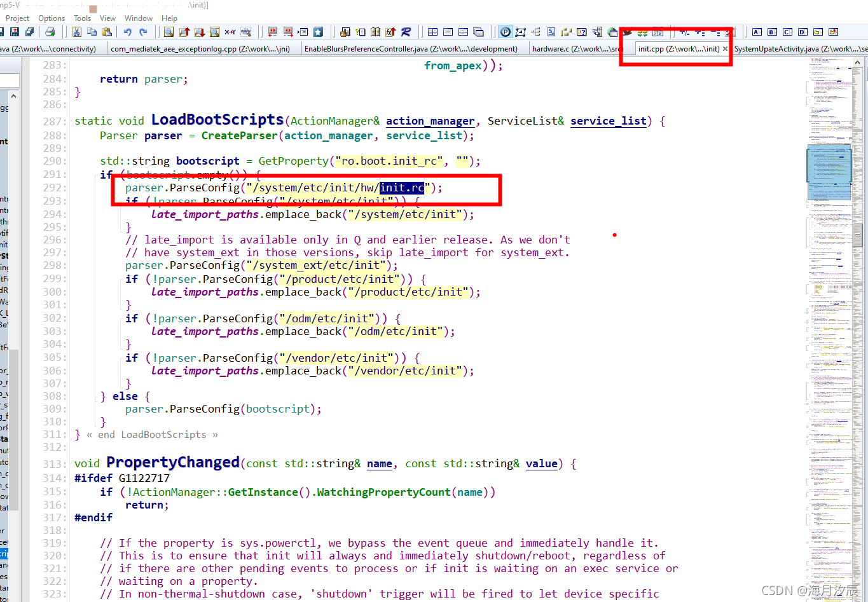Open Browse Project Symbols book icon
This screenshot has width=868, height=602.
(376, 32)
